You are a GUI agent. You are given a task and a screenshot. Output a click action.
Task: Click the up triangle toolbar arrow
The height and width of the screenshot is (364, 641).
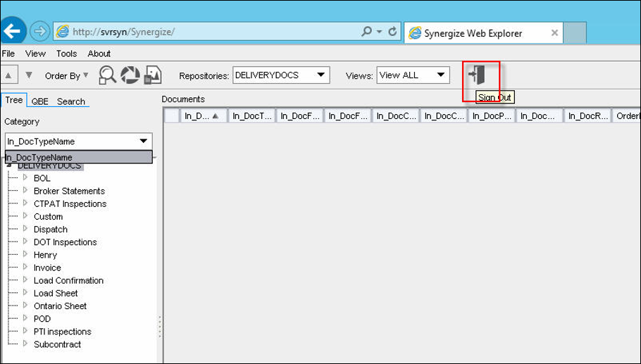point(8,75)
